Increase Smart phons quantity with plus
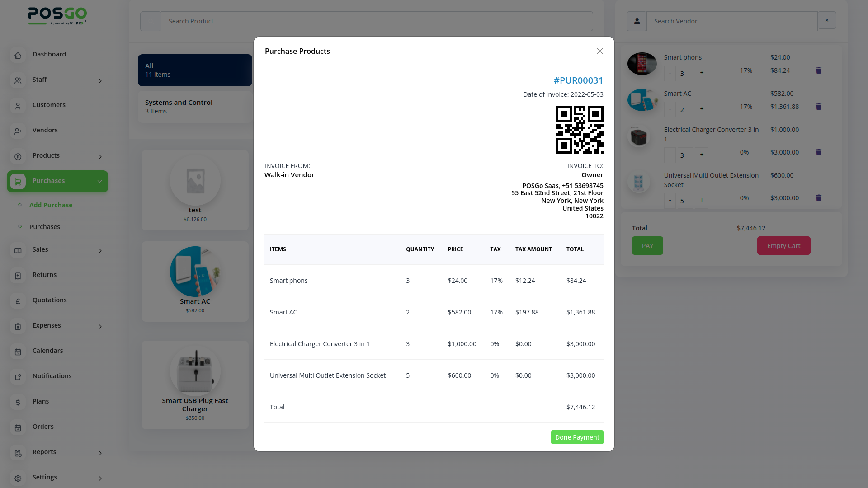Image resolution: width=868 pixels, height=488 pixels. click(x=702, y=73)
